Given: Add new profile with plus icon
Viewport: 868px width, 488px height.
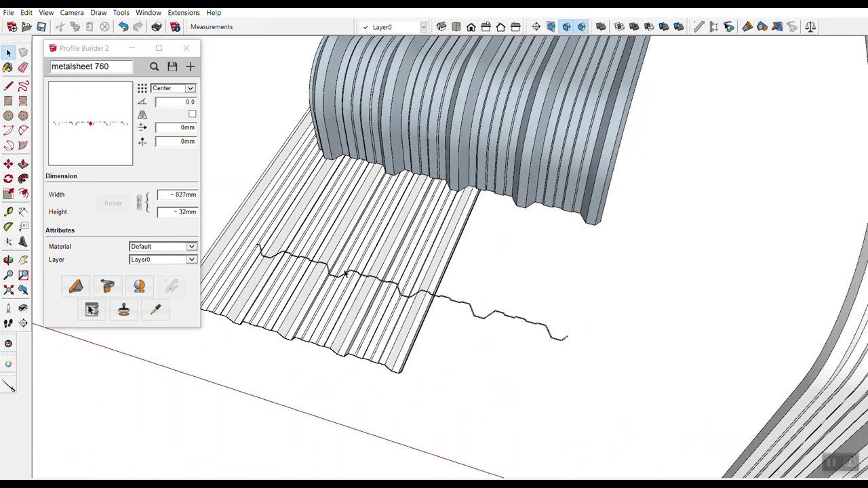Looking at the screenshot, I should point(190,66).
